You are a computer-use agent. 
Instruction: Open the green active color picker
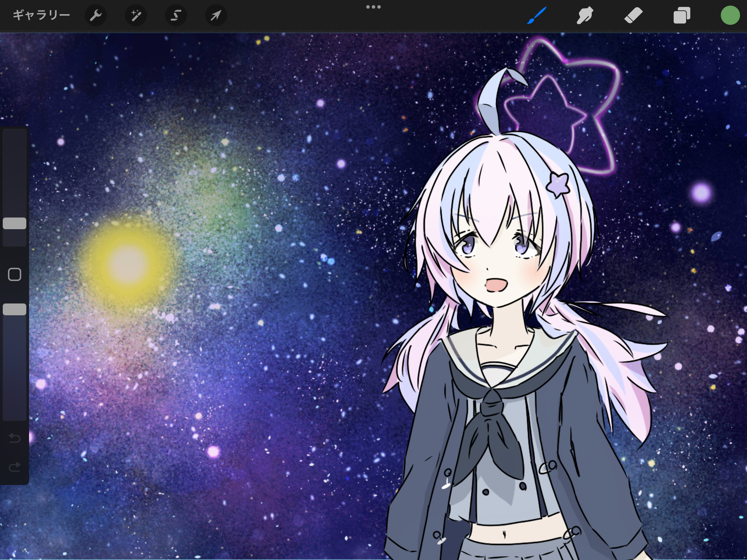[x=730, y=16]
